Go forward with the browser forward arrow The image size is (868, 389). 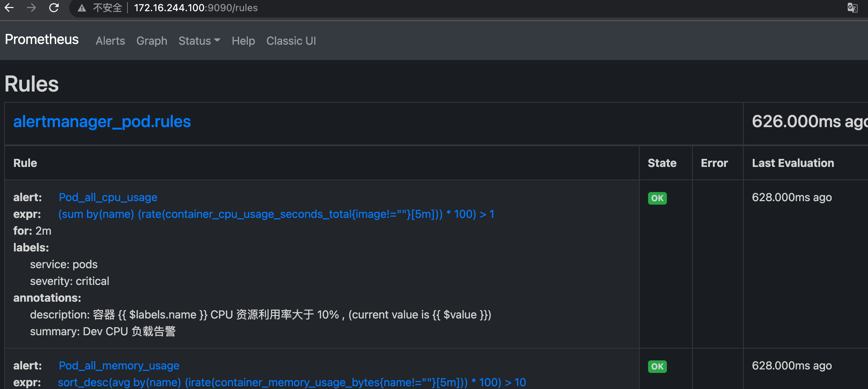coord(31,8)
